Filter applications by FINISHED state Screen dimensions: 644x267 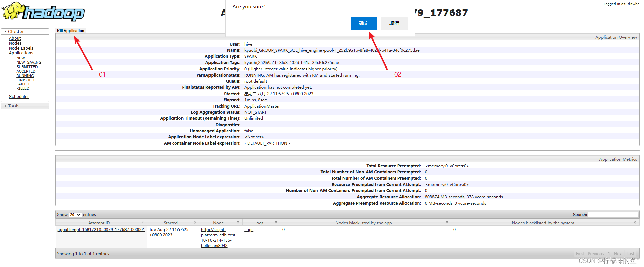point(25,80)
